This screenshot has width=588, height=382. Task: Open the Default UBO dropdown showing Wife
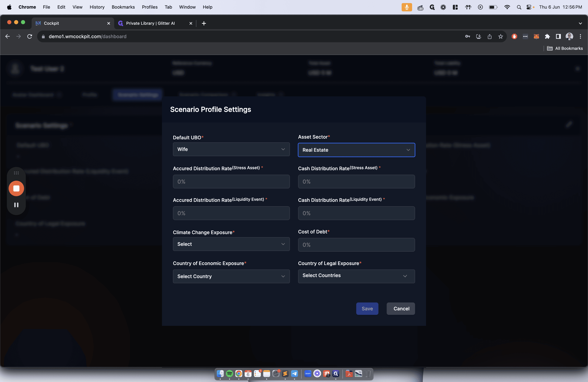[x=231, y=149]
